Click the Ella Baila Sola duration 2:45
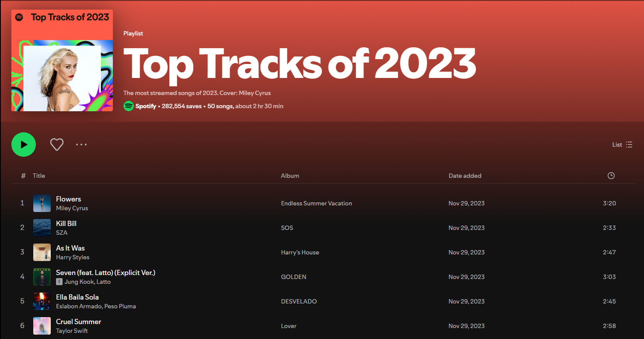644x339 pixels. click(609, 301)
